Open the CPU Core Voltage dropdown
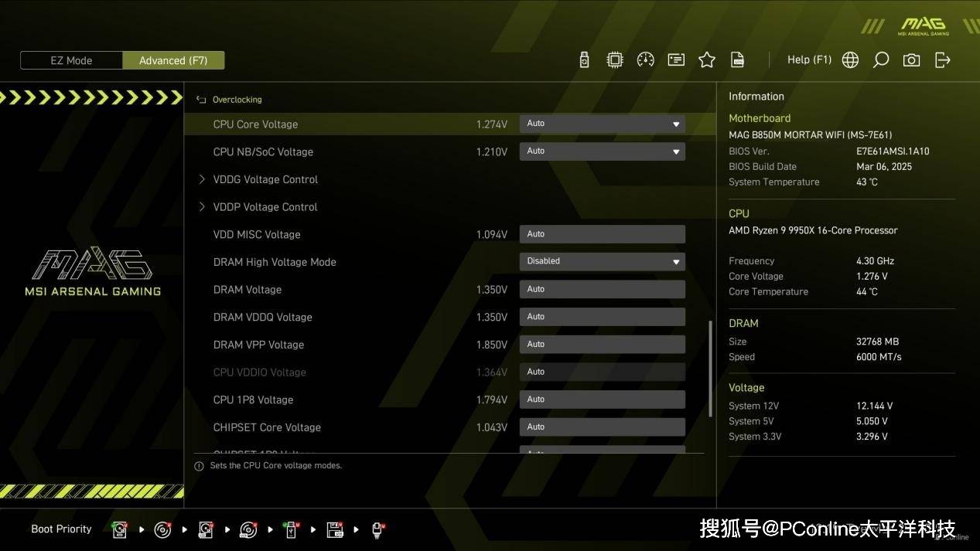Viewport: 980px width, 551px height. point(602,124)
